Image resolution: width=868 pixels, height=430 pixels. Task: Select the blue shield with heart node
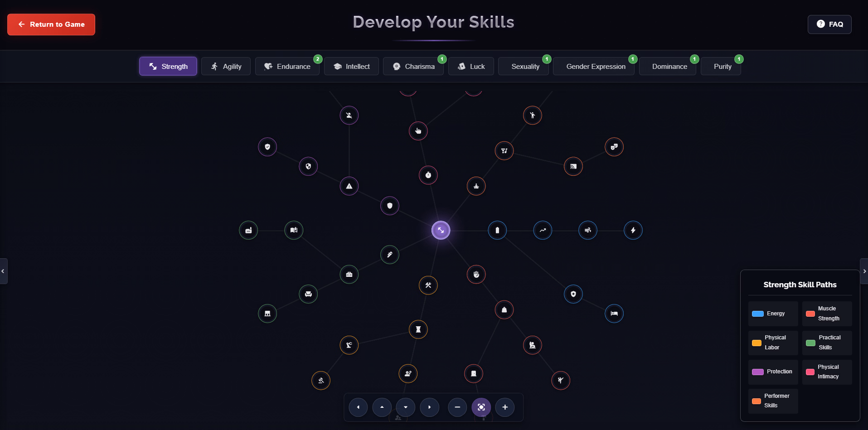pos(573,294)
